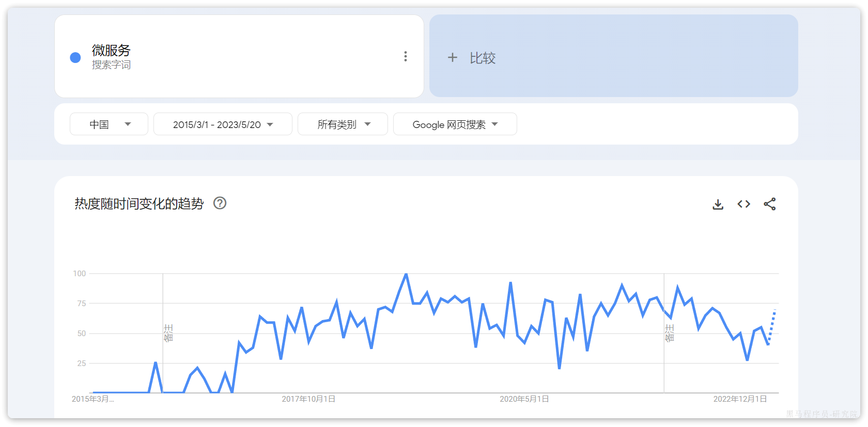Open the 中国 region dropdown
The image size is (868, 427).
click(109, 124)
